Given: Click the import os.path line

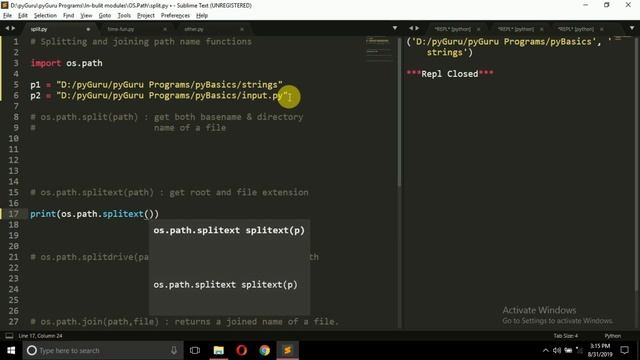Looking at the screenshot, I should [x=66, y=63].
